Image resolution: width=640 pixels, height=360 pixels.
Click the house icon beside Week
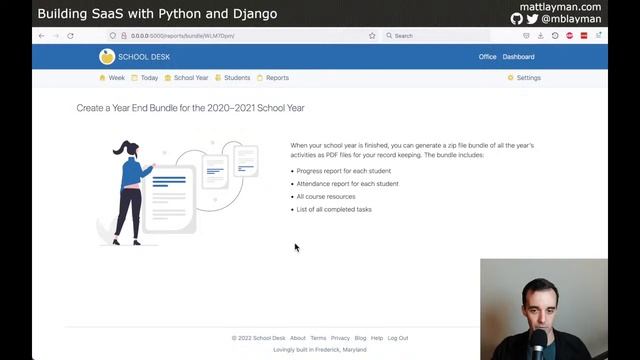102,78
